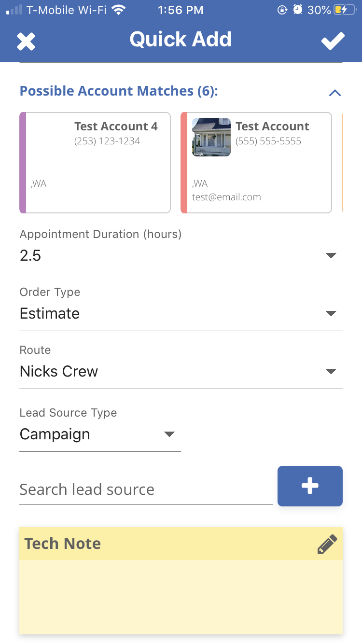
Task: Confirm Quick Add with the checkmark icon
Action: [333, 41]
